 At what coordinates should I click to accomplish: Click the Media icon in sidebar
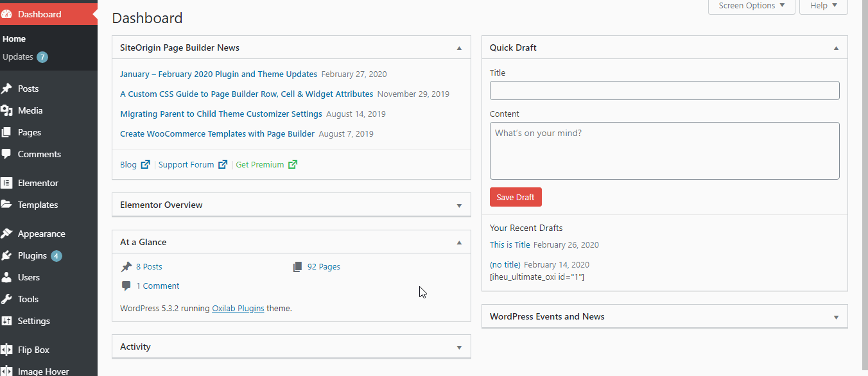[6, 110]
